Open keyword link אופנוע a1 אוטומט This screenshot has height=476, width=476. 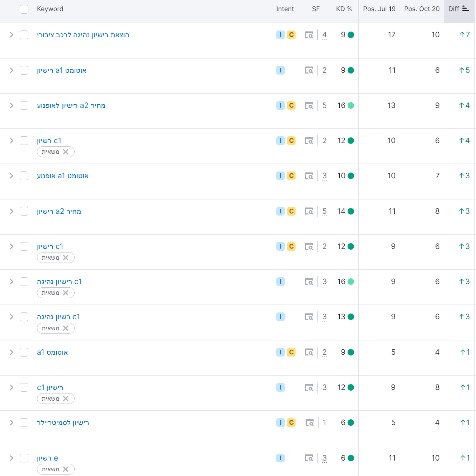click(63, 176)
